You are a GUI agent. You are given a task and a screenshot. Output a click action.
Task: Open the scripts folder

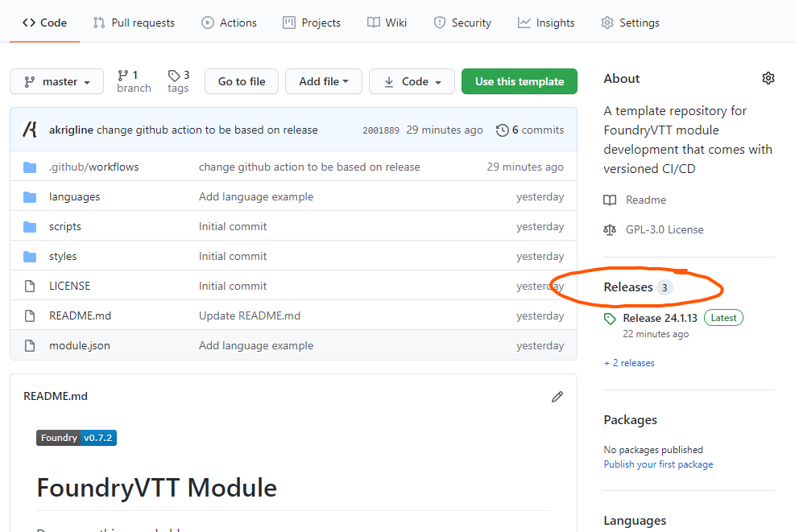65,226
